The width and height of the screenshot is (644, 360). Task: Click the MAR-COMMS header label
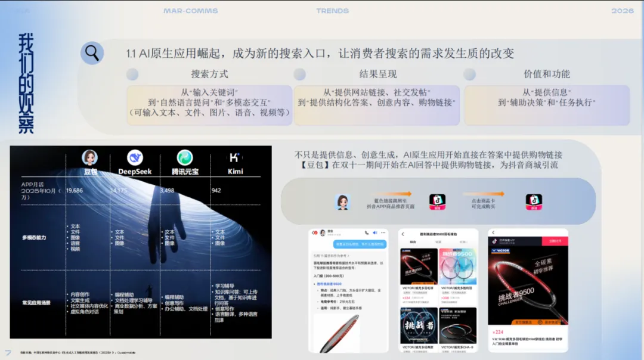[x=191, y=11]
